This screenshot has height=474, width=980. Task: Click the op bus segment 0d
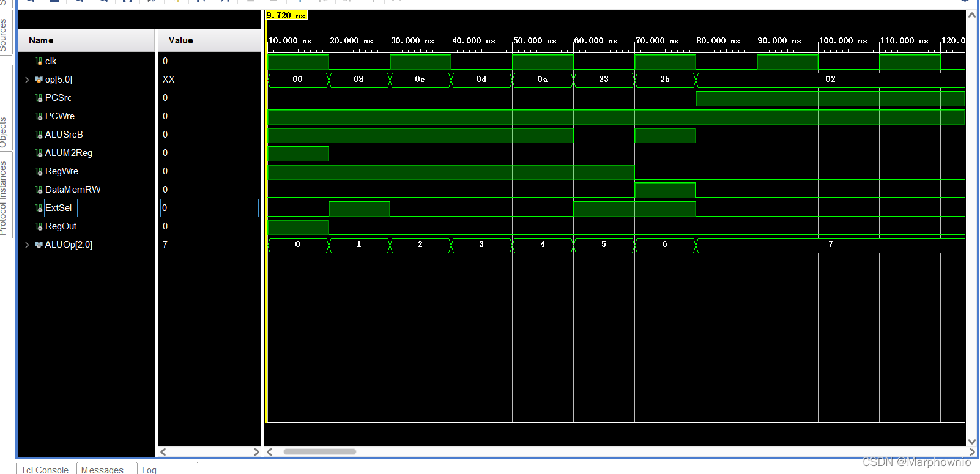pyautogui.click(x=481, y=80)
